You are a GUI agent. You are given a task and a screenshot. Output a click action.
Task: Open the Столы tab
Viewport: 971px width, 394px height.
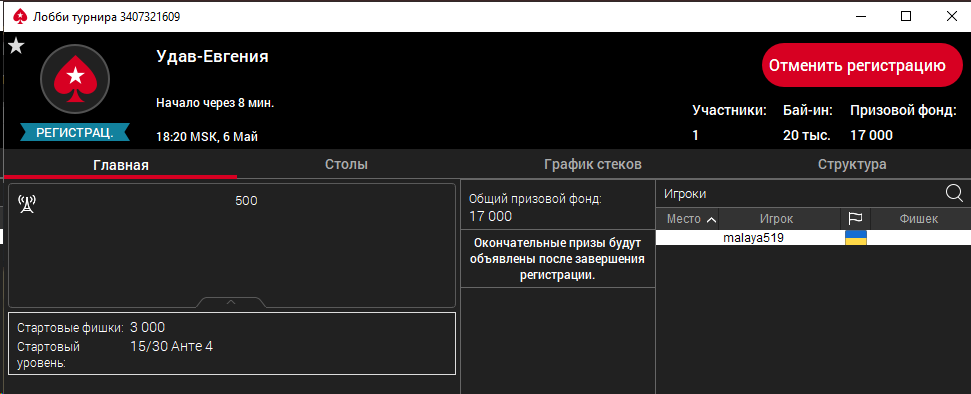(347, 164)
